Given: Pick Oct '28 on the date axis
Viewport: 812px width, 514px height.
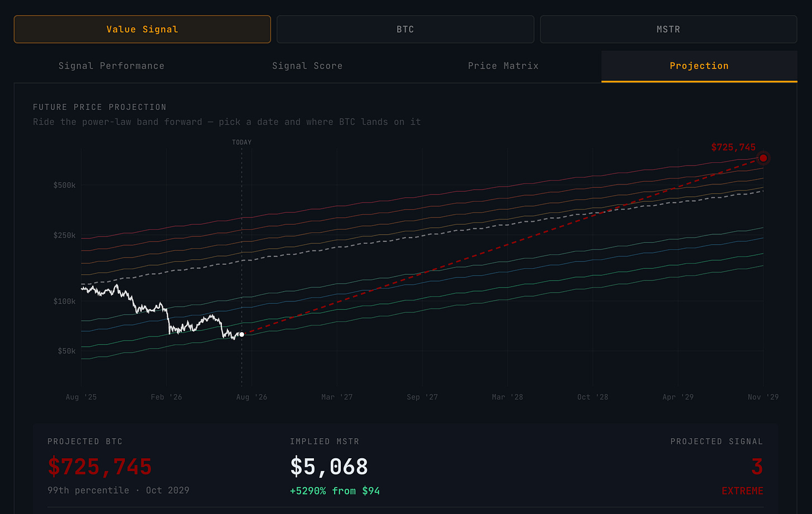Looking at the screenshot, I should tap(593, 397).
